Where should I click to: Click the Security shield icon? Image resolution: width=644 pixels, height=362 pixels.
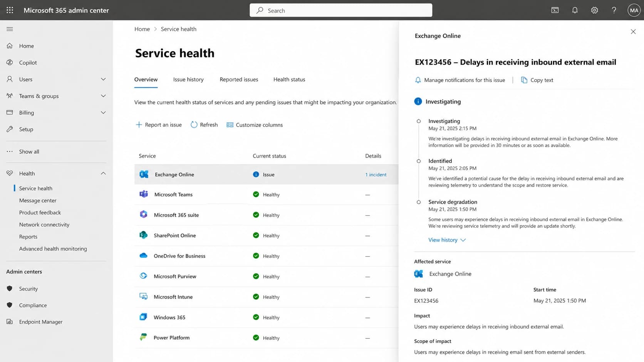(10, 289)
